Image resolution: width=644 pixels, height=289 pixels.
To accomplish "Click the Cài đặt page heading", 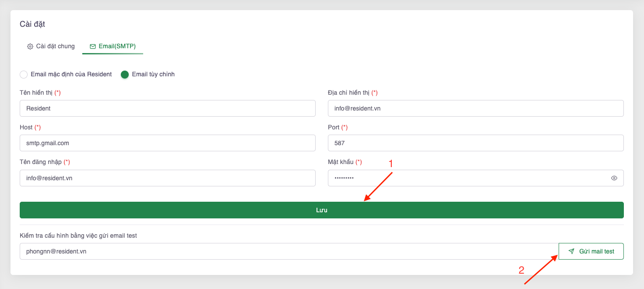I will click(32, 24).
